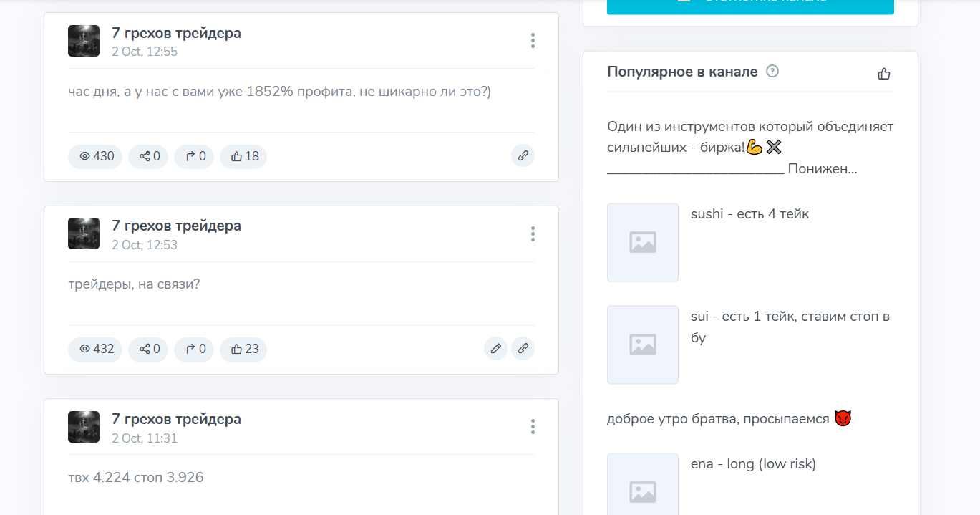Open the channel name link on the 12:55 post
The image size is (980, 515).
coord(176,33)
